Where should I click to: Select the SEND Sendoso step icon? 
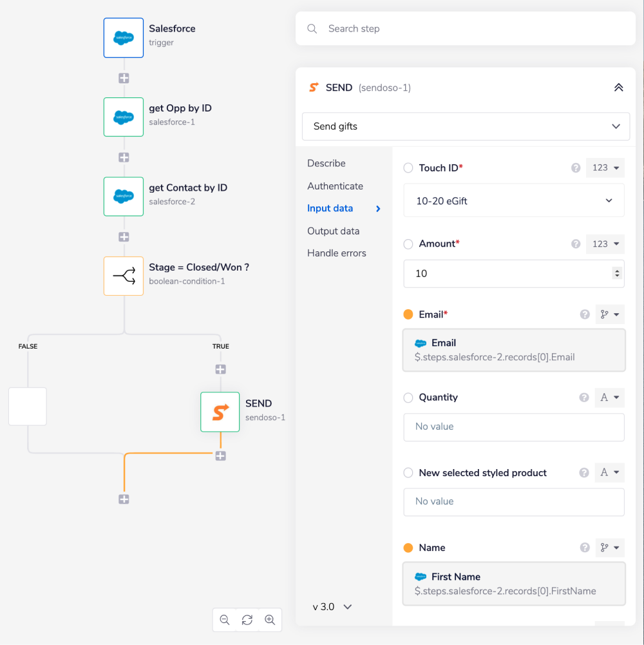pos(220,412)
